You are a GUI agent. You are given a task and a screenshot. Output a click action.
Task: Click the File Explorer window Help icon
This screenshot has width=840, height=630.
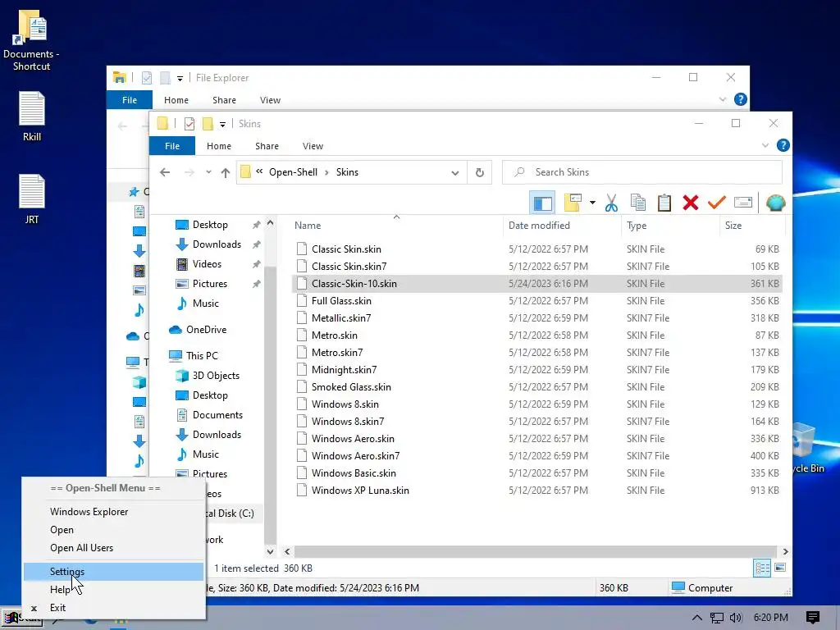tap(741, 99)
